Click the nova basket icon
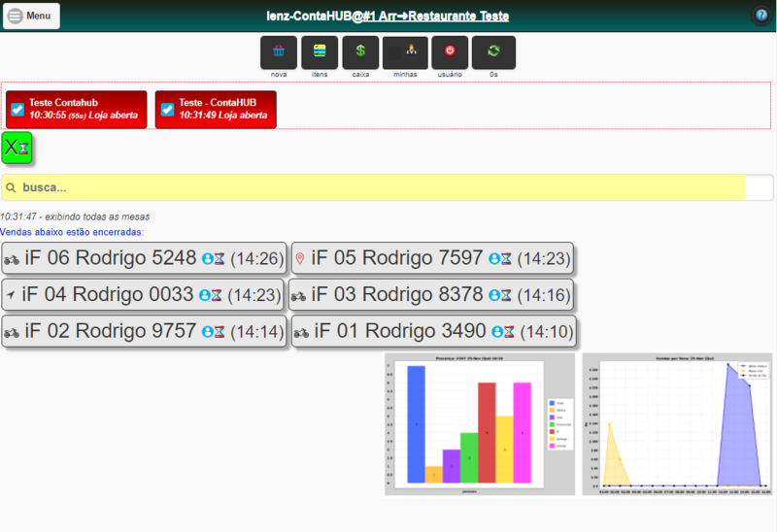This screenshot has width=777, height=532. click(279, 52)
